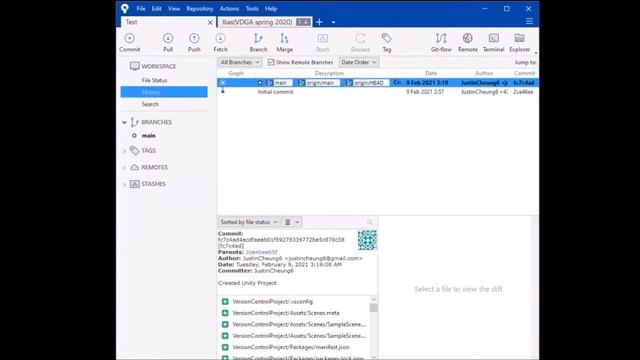
Task: Click the Tag toolbar icon
Action: (387, 42)
